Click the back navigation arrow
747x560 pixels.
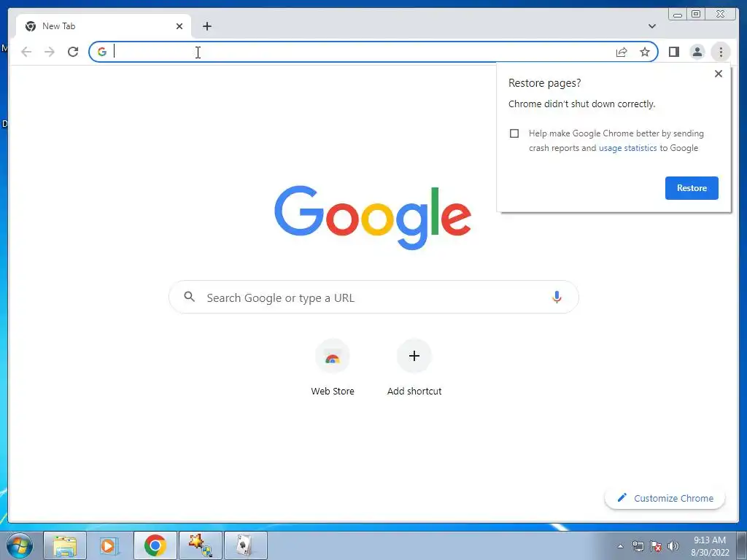(x=26, y=52)
